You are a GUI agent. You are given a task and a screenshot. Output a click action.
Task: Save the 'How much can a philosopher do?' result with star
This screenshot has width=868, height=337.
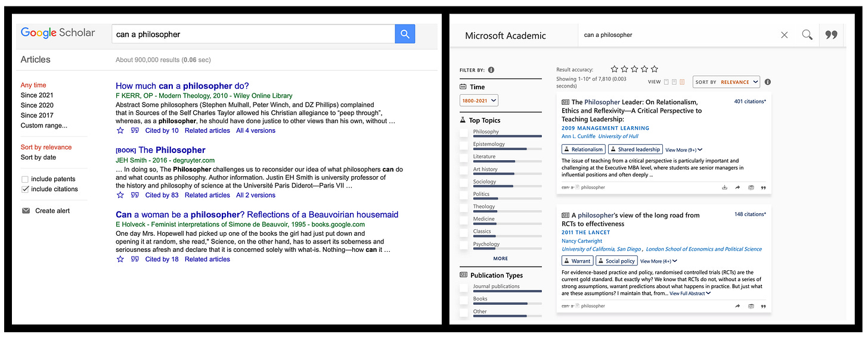click(x=120, y=130)
